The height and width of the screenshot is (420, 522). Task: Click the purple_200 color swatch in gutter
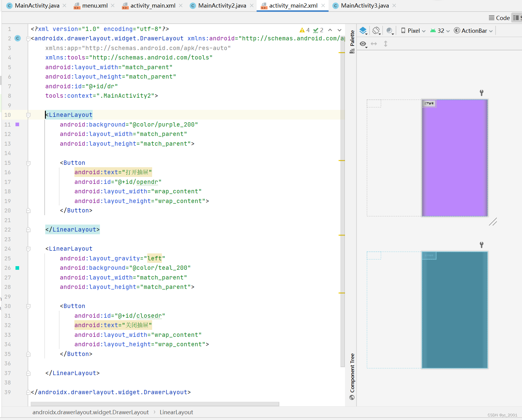coord(17,124)
